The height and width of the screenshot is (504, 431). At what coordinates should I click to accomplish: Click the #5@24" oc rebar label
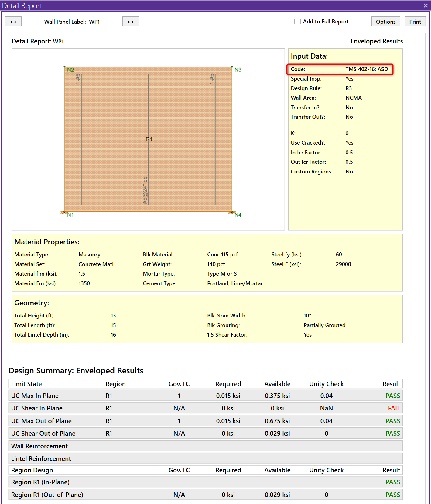point(145,190)
